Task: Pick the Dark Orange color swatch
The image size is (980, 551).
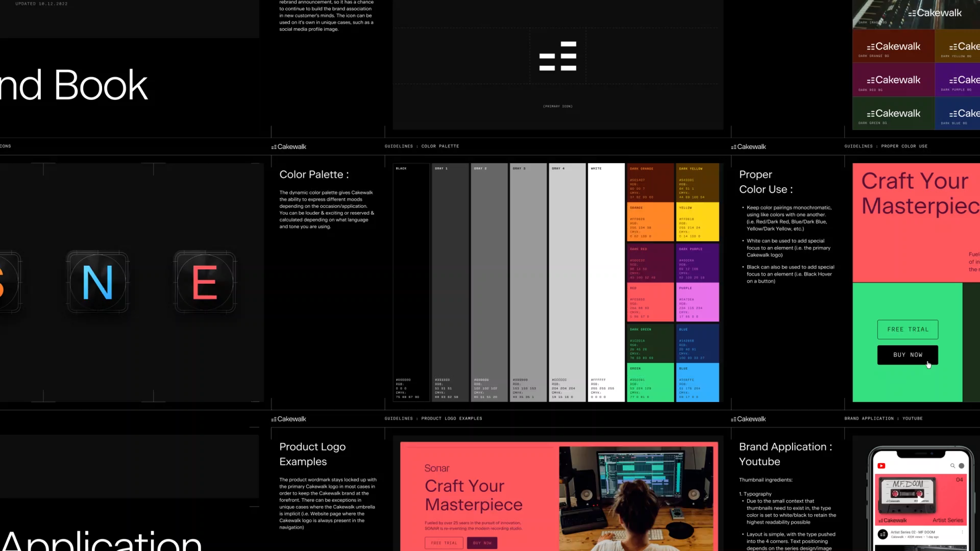Action: [650, 182]
